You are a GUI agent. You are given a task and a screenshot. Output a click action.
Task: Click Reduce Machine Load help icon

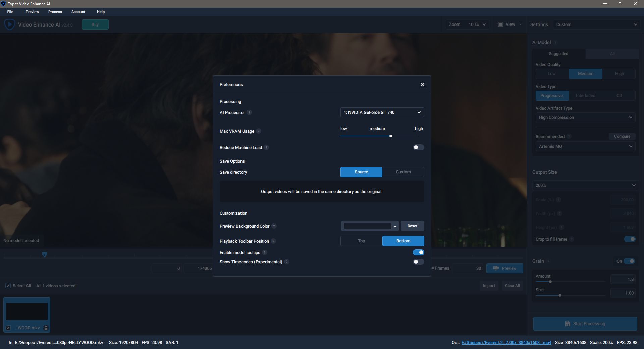coord(266,147)
